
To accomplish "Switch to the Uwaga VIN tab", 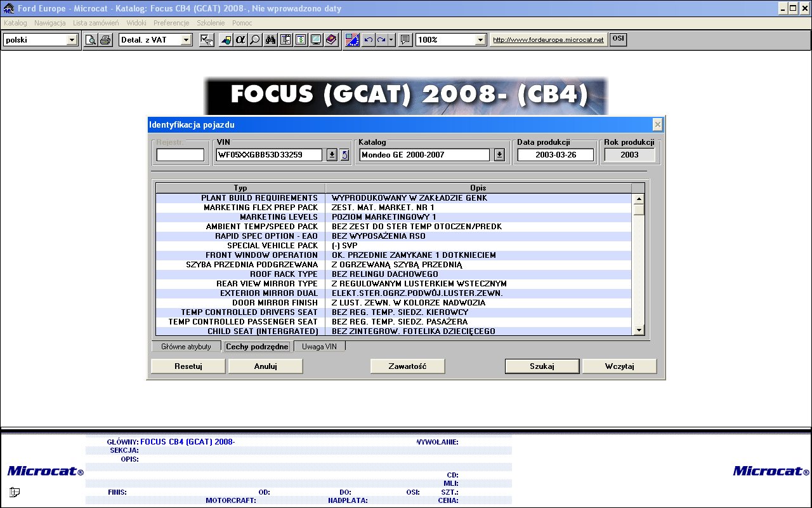I will (320, 347).
